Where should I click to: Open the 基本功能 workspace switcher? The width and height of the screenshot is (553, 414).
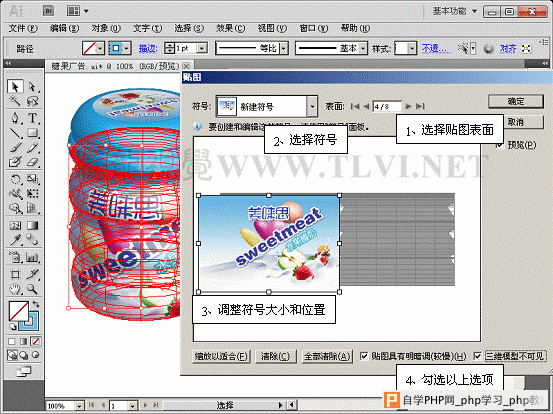click(x=455, y=11)
